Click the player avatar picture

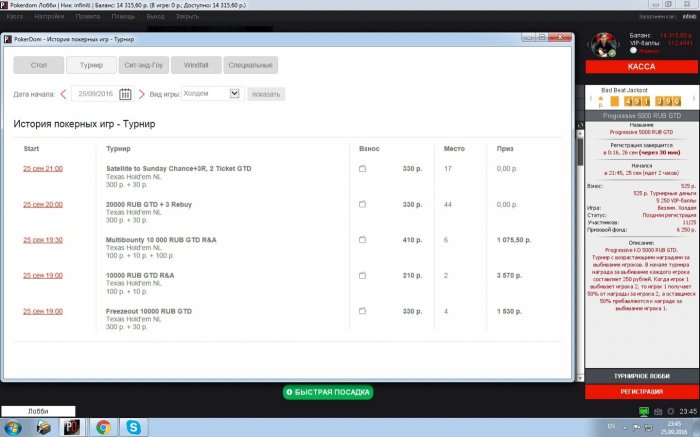(604, 45)
